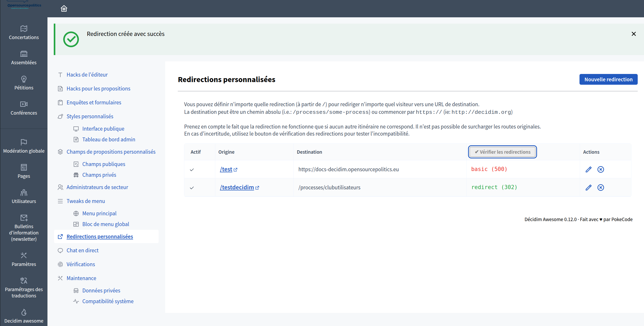The height and width of the screenshot is (326, 644).
Task: Open the /testdecidim origin link
Action: pyautogui.click(x=237, y=188)
